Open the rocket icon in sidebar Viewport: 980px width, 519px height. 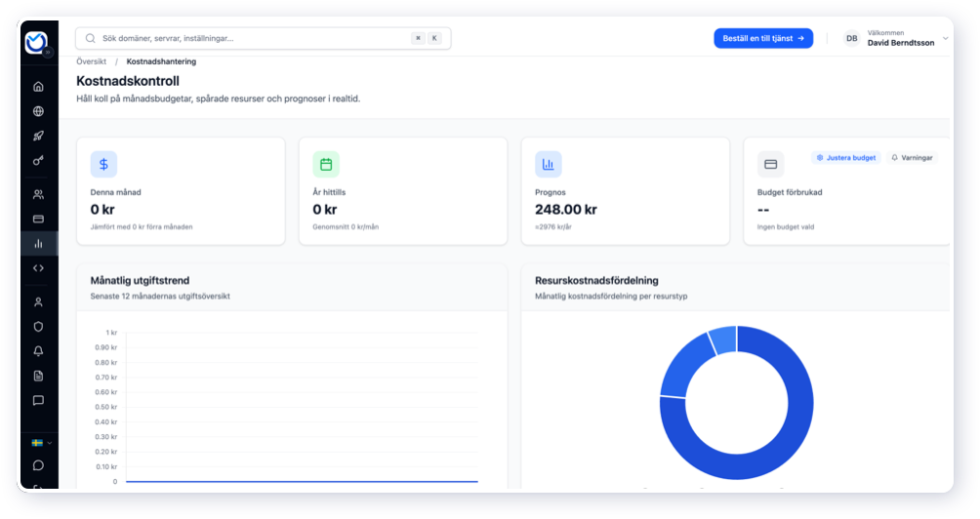(x=38, y=136)
